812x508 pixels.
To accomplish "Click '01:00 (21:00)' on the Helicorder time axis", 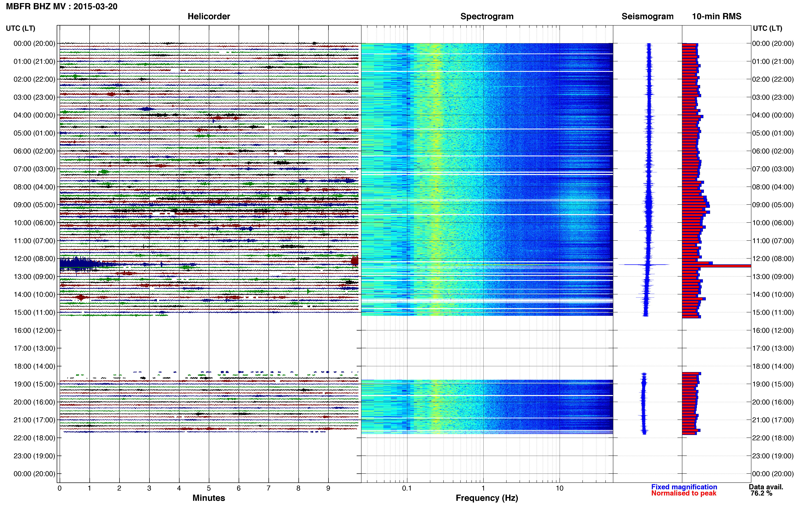I will click(34, 62).
